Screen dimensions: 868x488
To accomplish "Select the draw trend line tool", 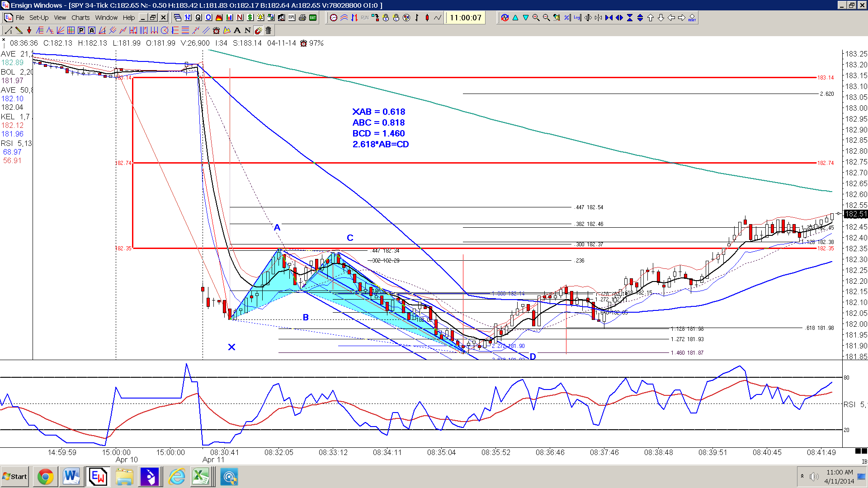I will 8,30.
